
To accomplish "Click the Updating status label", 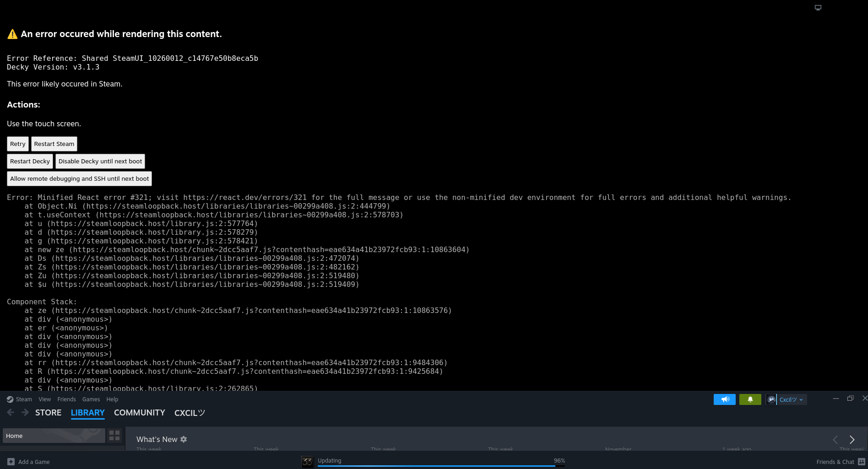I will click(x=330, y=461).
